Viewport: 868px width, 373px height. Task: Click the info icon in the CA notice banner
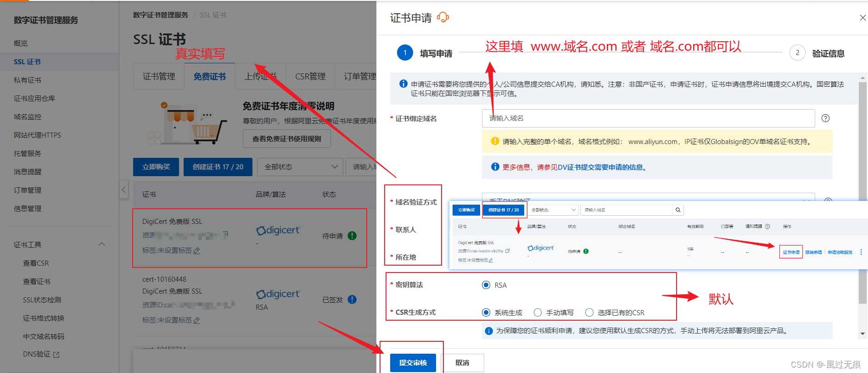point(403,84)
